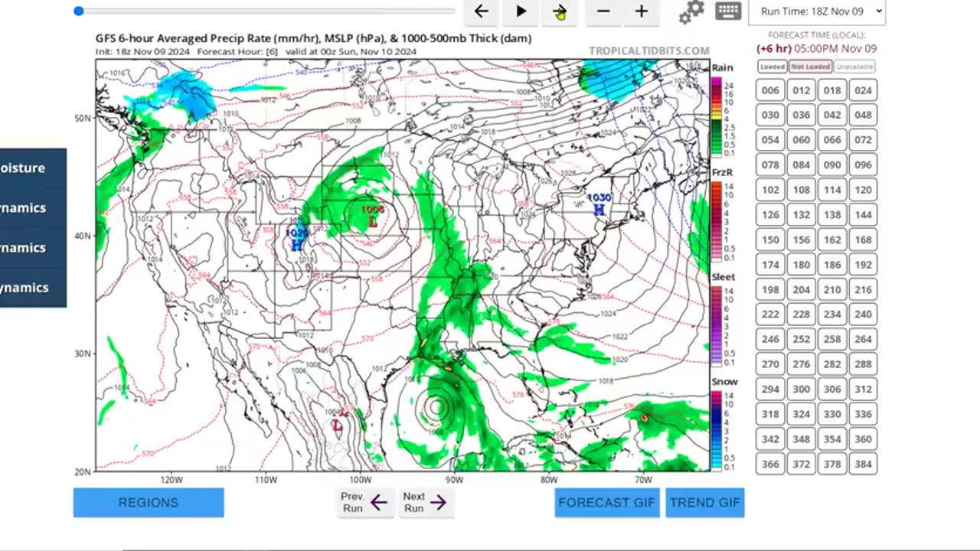980x551 pixels.
Task: Select forecast hour 030
Action: [770, 115]
